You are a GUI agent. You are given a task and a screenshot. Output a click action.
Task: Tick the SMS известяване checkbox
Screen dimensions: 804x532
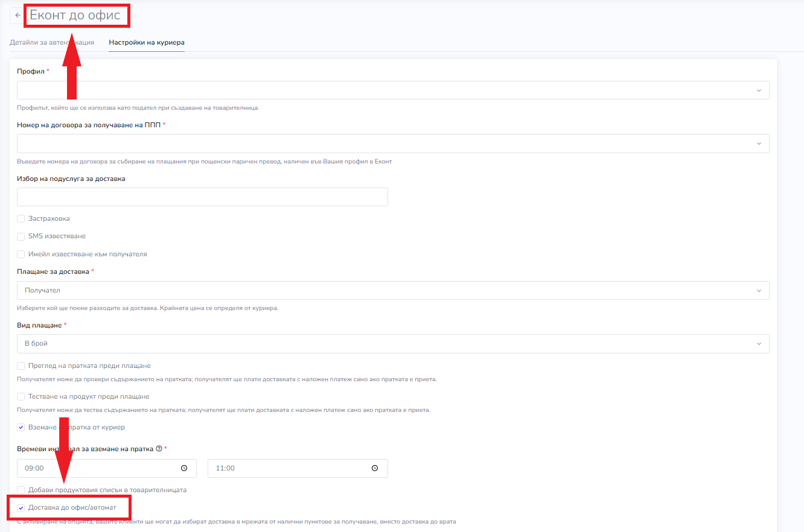21,236
